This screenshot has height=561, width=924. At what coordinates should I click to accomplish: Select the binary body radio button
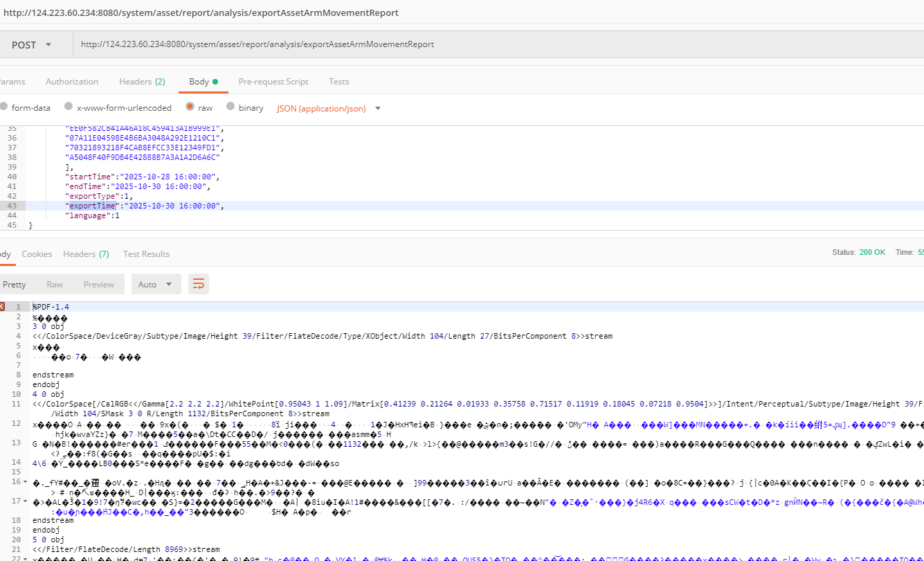pos(230,108)
